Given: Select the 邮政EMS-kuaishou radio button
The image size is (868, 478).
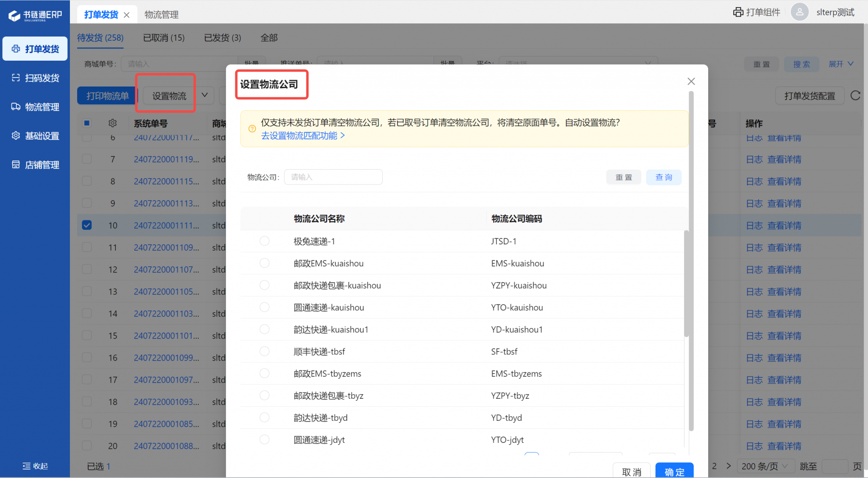Looking at the screenshot, I should [264, 263].
